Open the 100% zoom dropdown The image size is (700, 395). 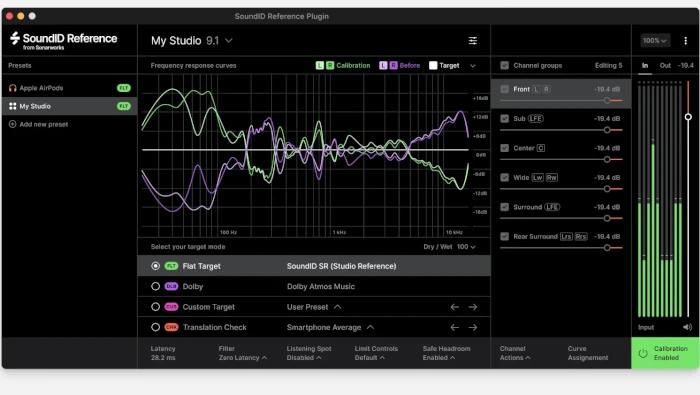tap(655, 41)
